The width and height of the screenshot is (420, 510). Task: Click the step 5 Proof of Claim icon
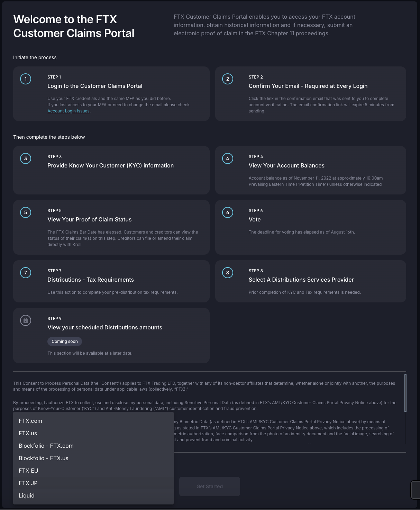(26, 212)
